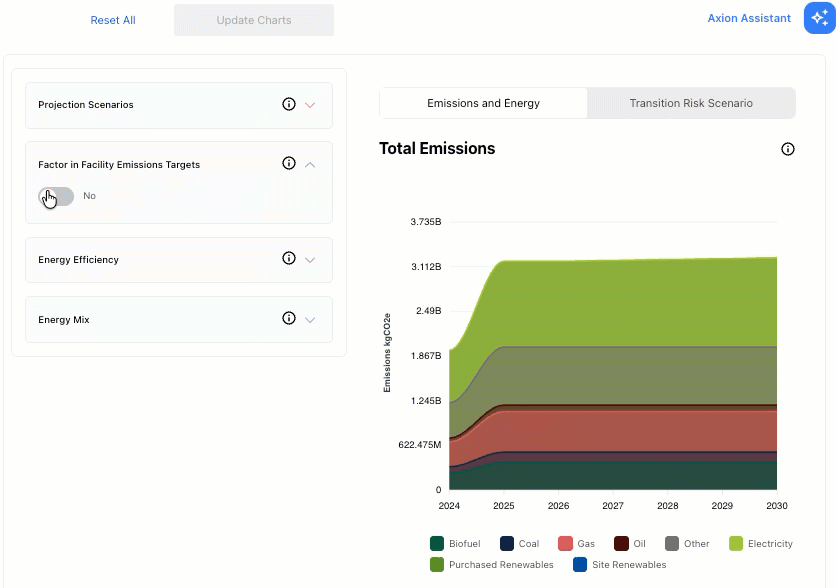The width and height of the screenshot is (838, 588).
Task: Click the Projection Scenarios label
Action: [x=86, y=105]
